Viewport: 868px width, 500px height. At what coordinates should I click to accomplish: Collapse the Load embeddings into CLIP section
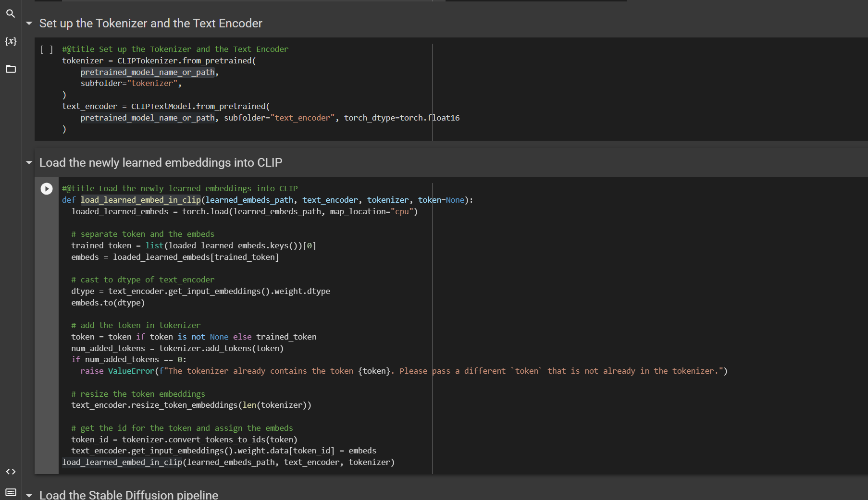tap(29, 163)
